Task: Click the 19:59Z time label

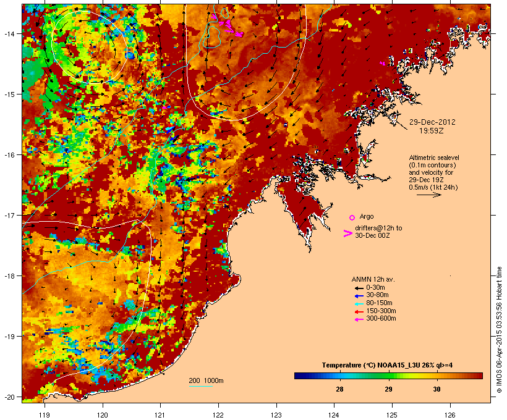Action: pyautogui.click(x=432, y=131)
